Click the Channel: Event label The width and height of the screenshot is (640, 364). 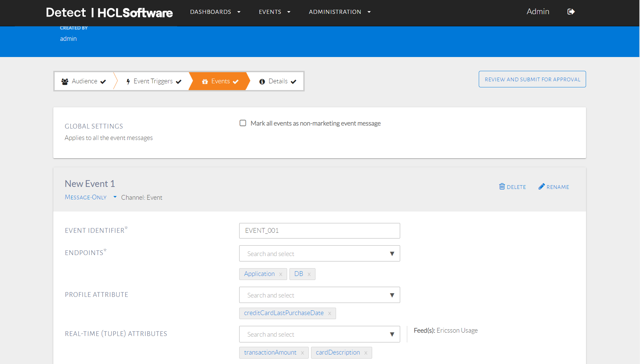142,198
